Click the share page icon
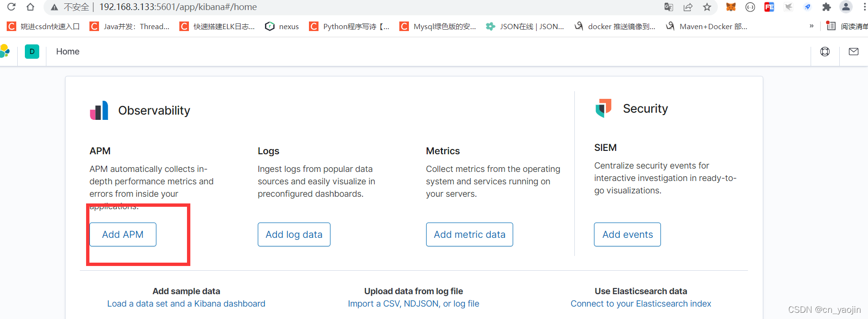 (x=688, y=7)
